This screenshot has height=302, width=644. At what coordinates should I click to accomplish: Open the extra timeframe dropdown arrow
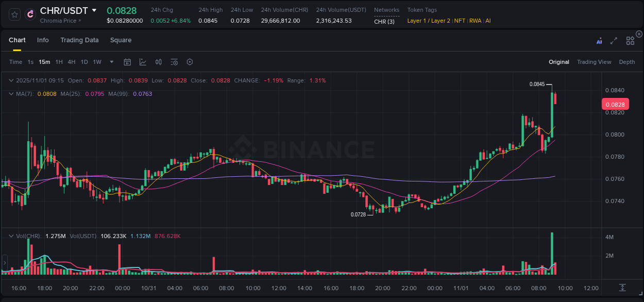(x=111, y=62)
